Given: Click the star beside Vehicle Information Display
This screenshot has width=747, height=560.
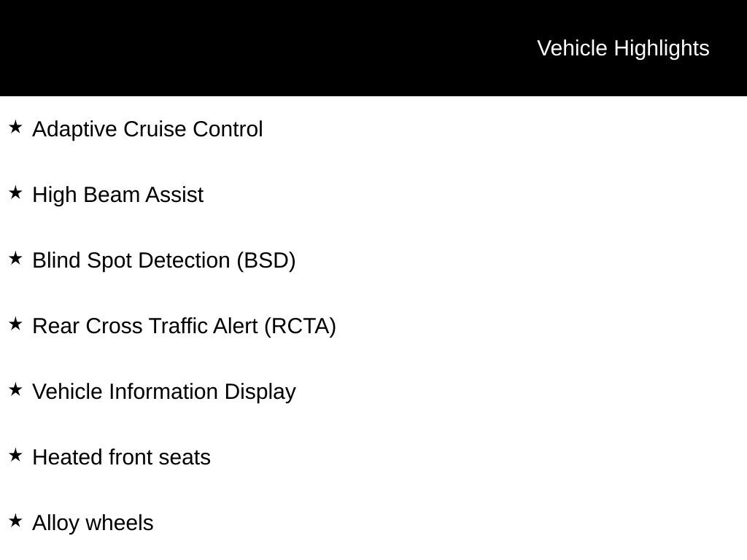Looking at the screenshot, I should click(x=16, y=389).
